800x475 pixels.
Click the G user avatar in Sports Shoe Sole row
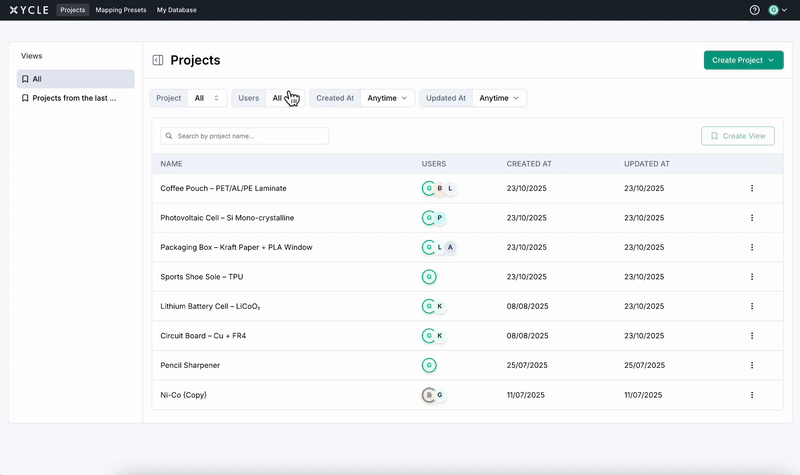(x=429, y=277)
